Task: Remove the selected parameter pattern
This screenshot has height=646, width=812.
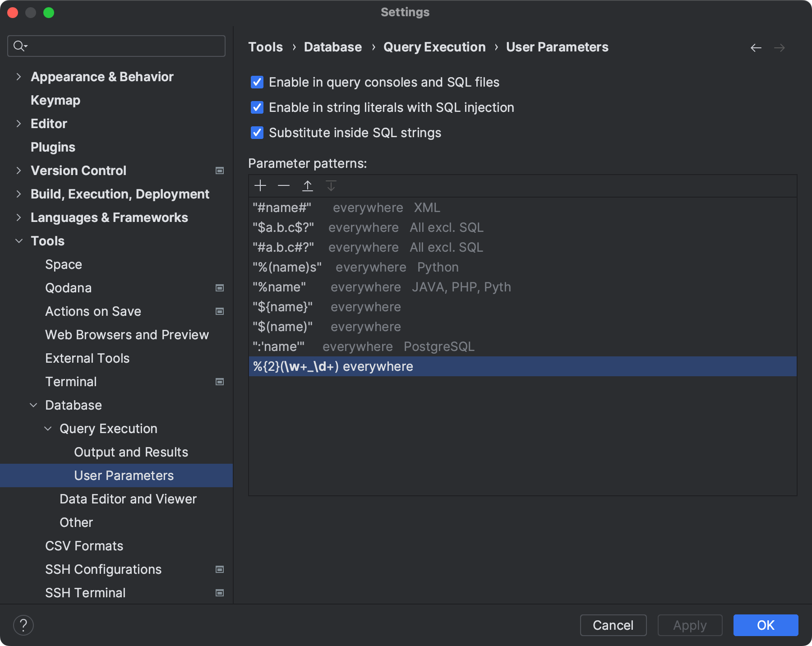Action: click(x=284, y=185)
